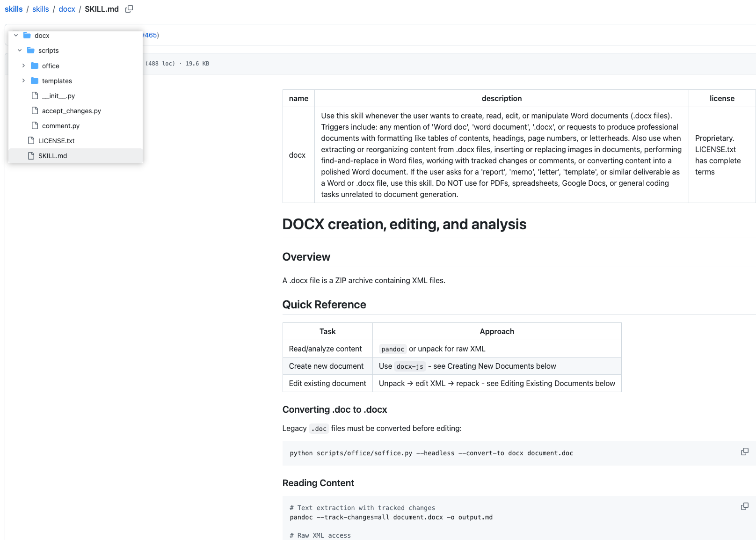Expand the templates folder chevron
Image resolution: width=756 pixels, height=540 pixels.
click(23, 80)
